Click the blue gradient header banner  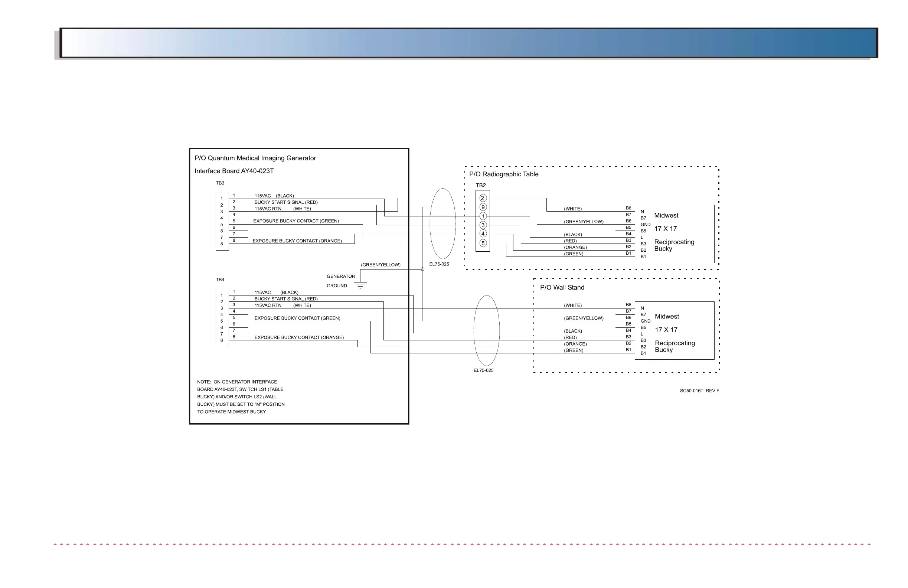(x=468, y=43)
